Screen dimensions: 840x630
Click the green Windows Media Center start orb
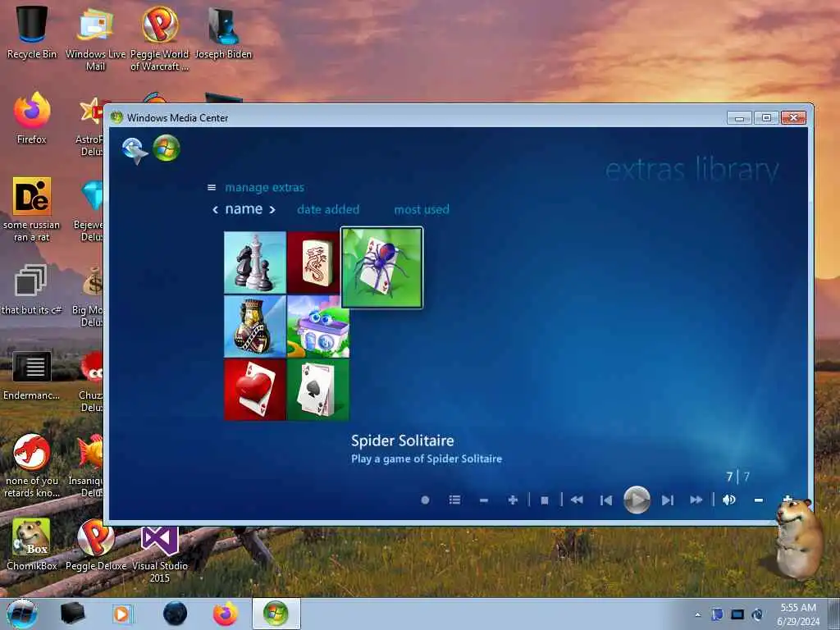[x=166, y=148]
